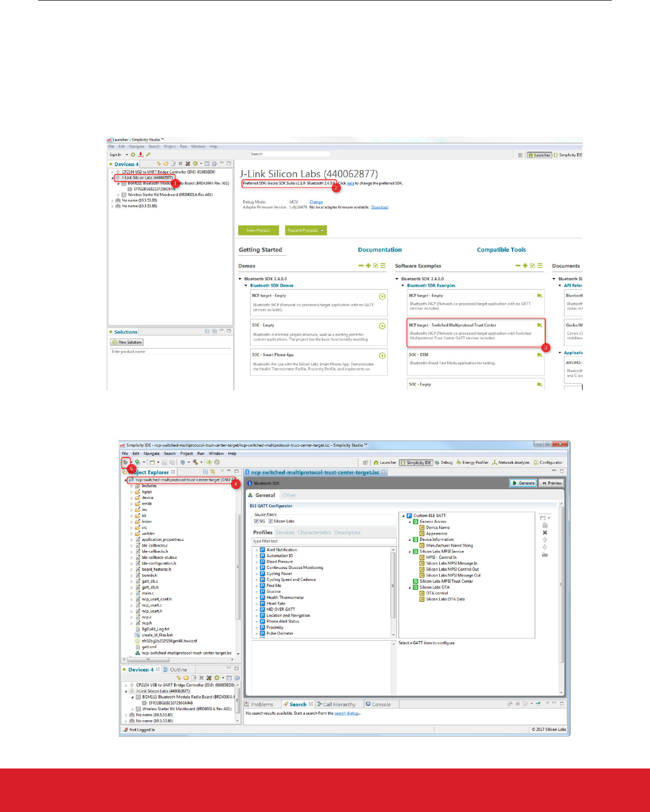Expand the Alert Notification profile

[x=256, y=550]
